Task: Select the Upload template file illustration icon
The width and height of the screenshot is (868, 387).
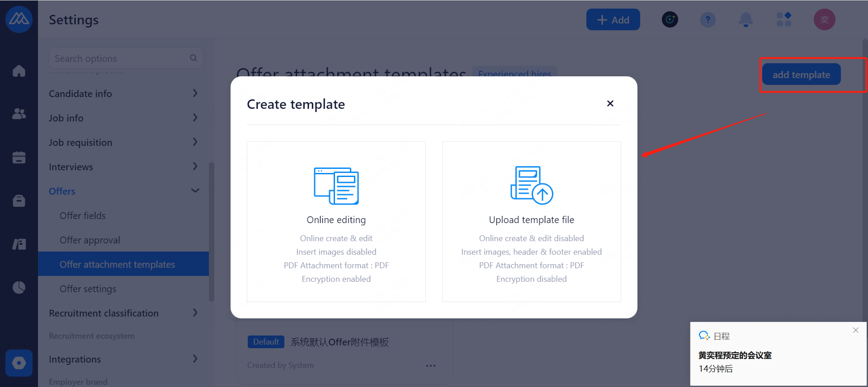Action: 532,185
